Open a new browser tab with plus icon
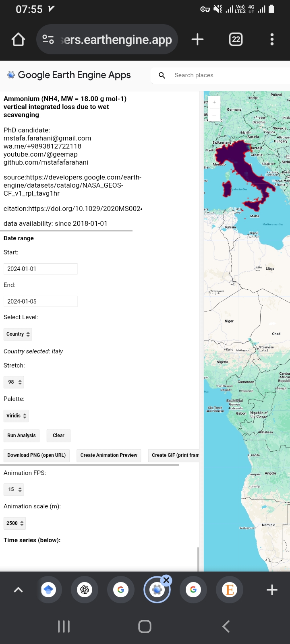 [197, 39]
